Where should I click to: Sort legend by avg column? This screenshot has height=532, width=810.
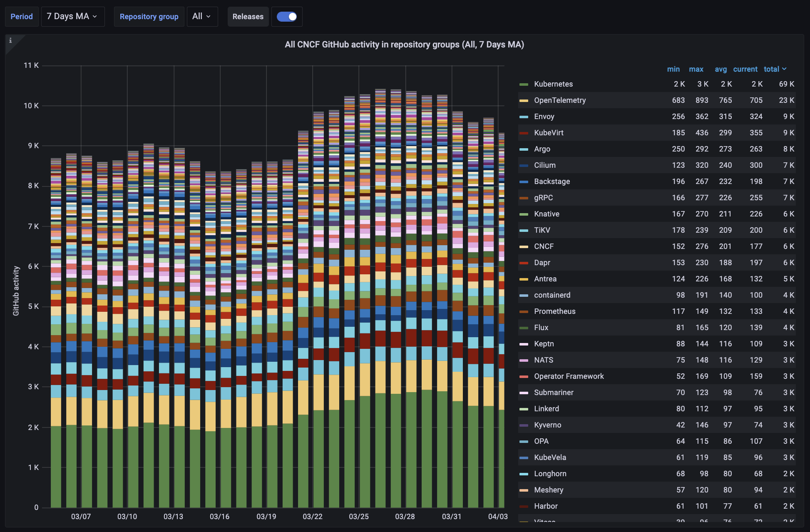pos(721,69)
